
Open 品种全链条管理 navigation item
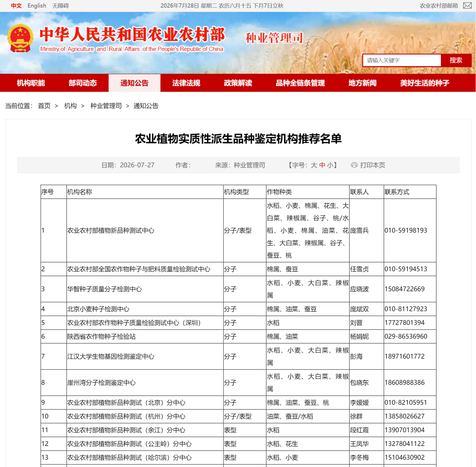pyautogui.click(x=300, y=83)
